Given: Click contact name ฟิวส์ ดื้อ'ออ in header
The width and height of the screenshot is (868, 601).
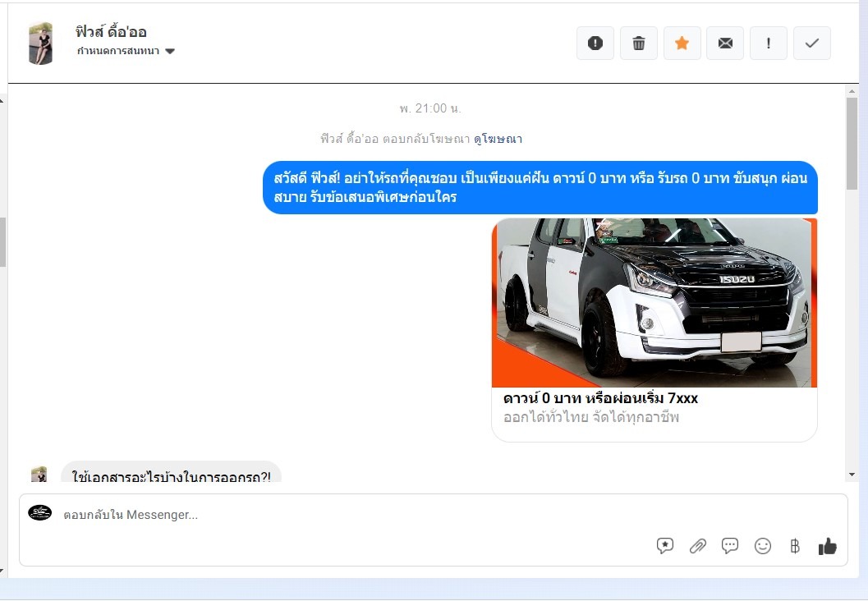Looking at the screenshot, I should [111, 31].
